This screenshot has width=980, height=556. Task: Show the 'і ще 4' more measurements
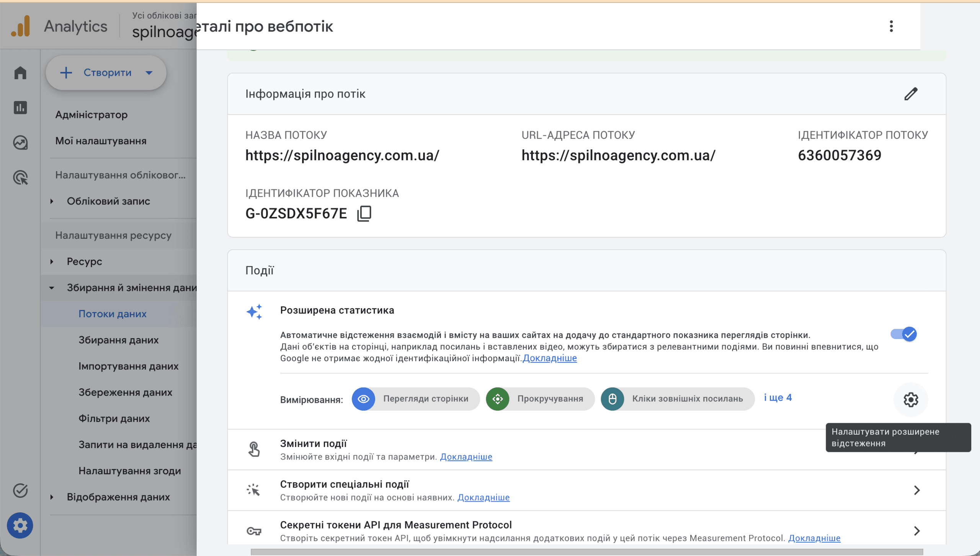tap(777, 398)
